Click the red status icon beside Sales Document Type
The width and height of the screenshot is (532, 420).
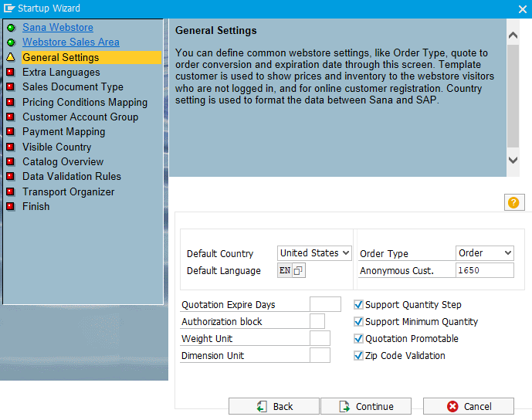point(11,86)
